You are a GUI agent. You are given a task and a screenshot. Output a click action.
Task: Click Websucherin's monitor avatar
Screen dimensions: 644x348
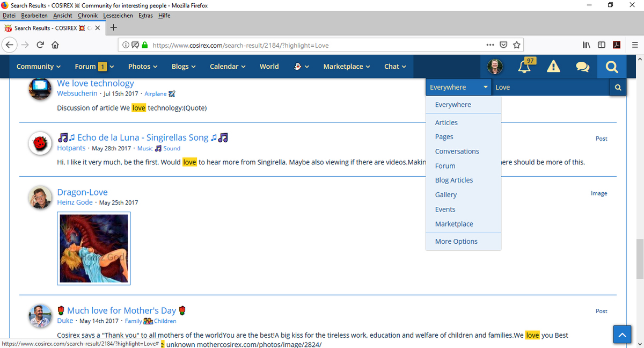[x=39, y=88]
